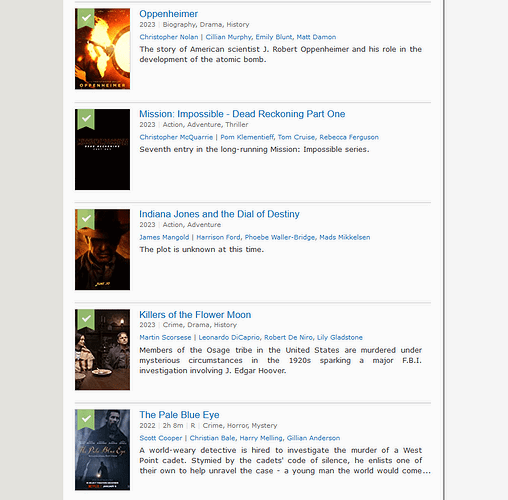Select 'Action, Adventure' genre text under Indiana Jones

pos(192,225)
